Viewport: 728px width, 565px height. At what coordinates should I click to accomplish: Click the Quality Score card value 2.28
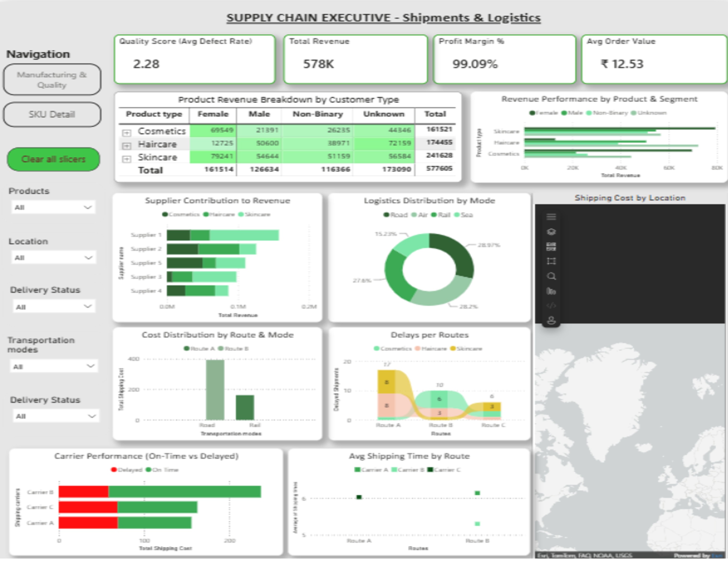pyautogui.click(x=146, y=64)
